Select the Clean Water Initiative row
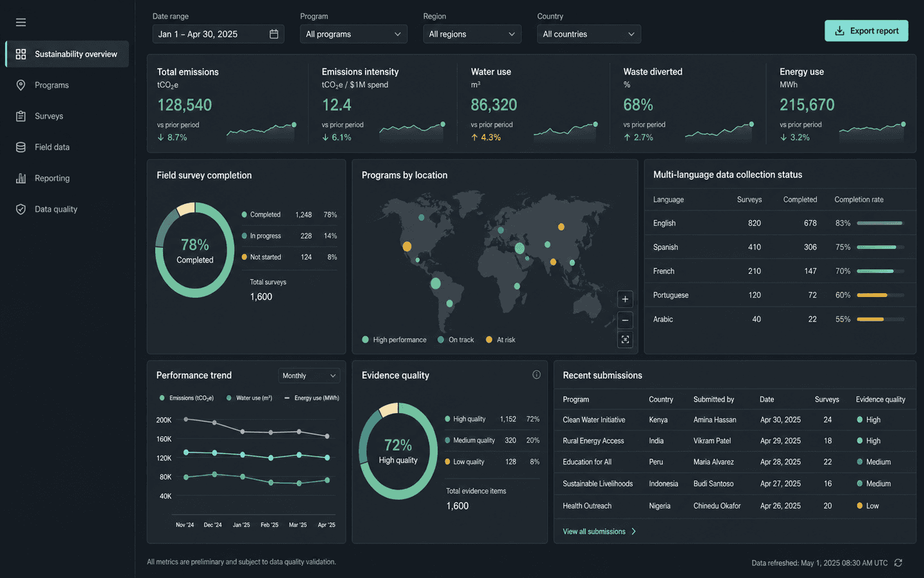This screenshot has height=578, width=924. pos(735,420)
